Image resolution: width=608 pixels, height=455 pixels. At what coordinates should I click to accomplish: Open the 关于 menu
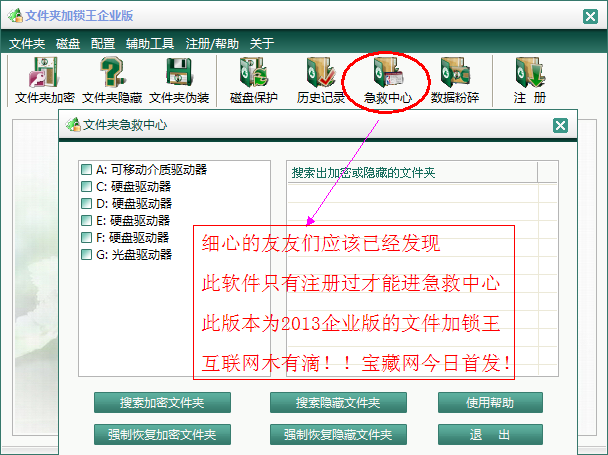tap(262, 43)
